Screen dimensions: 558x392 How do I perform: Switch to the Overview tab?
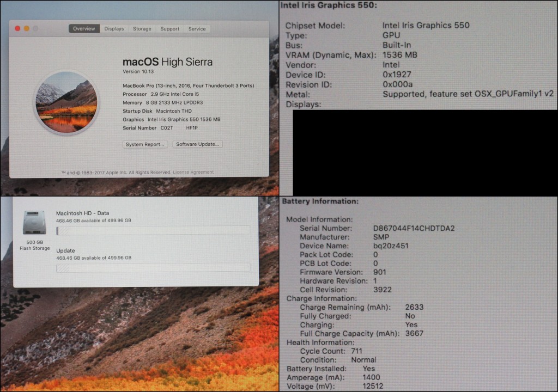point(84,29)
